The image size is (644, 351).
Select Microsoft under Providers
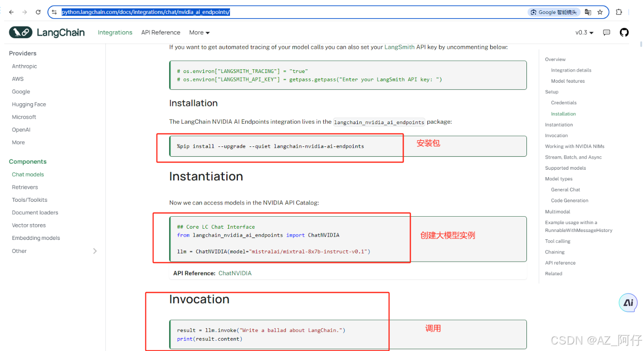click(24, 117)
